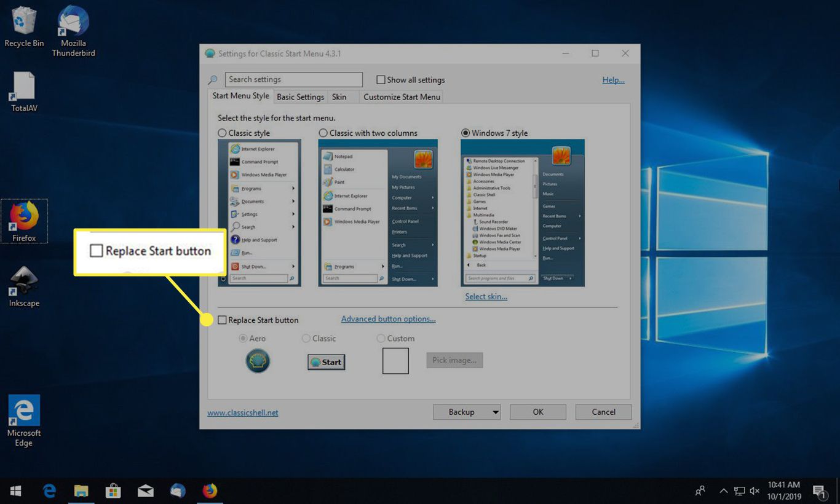Minimize the Classic Start Menu settings window
The width and height of the screenshot is (840, 504).
(565, 53)
